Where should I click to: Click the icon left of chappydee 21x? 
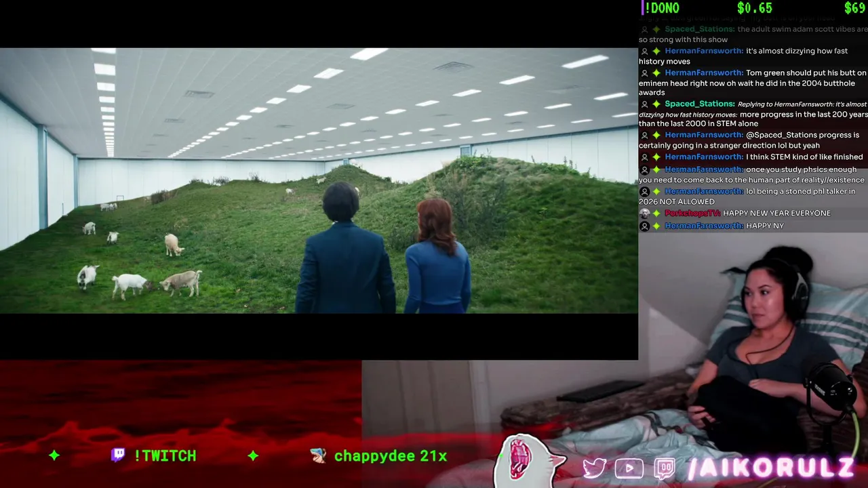(318, 455)
